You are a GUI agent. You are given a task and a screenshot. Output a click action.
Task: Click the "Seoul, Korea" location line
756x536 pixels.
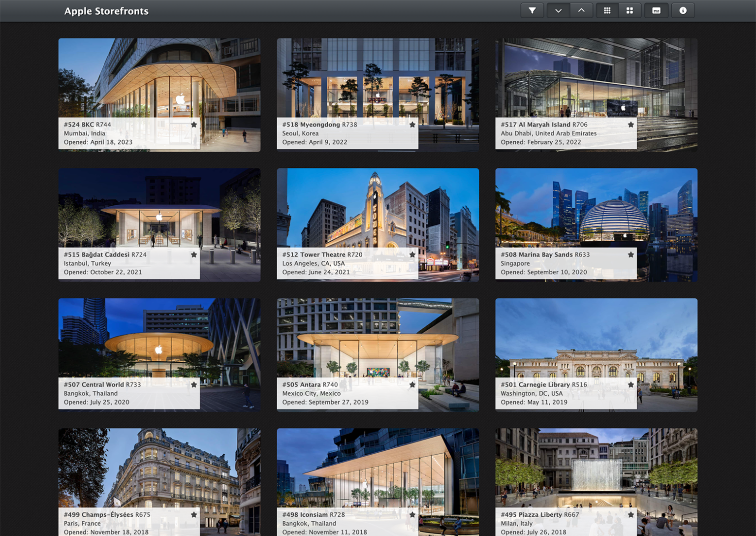click(300, 133)
